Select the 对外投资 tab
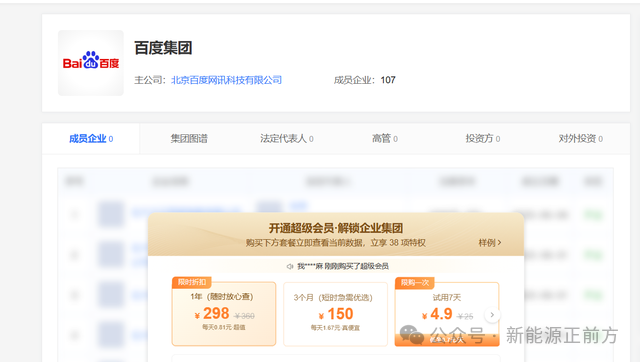 tap(580, 139)
